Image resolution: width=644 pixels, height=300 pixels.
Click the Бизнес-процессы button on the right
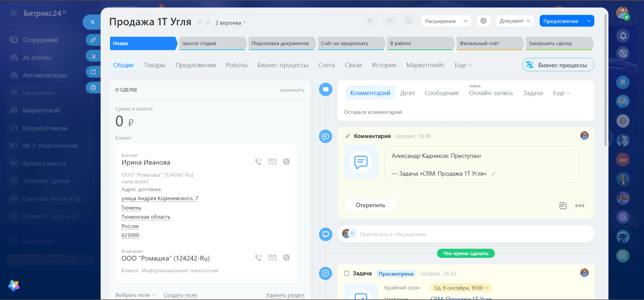(558, 65)
